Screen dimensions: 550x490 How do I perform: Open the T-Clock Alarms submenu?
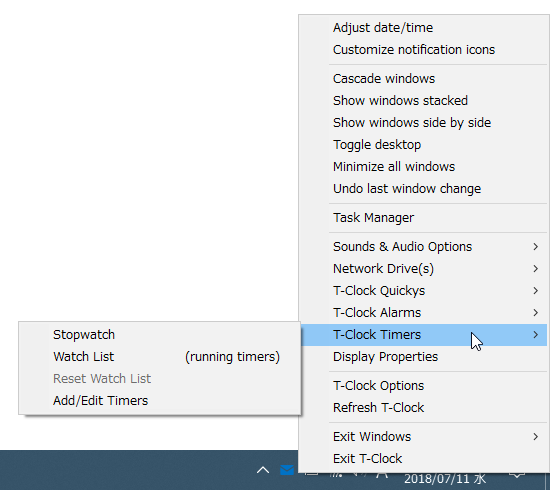(x=424, y=313)
